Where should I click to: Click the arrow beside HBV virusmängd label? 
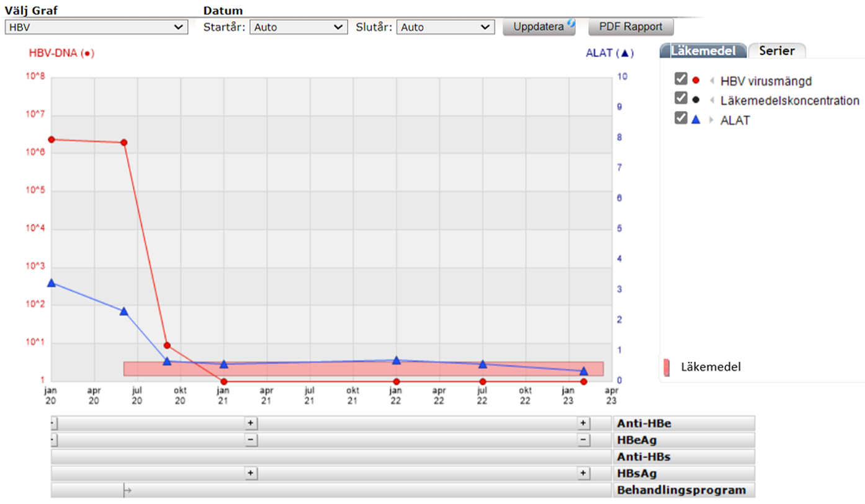pyautogui.click(x=711, y=81)
